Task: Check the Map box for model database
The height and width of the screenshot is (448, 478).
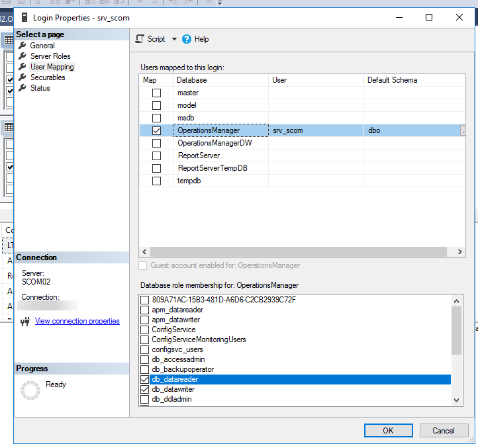Action: click(x=156, y=105)
